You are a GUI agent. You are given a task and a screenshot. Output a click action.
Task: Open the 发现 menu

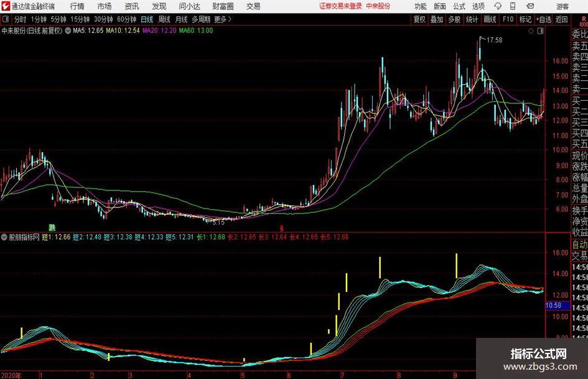coord(159,6)
